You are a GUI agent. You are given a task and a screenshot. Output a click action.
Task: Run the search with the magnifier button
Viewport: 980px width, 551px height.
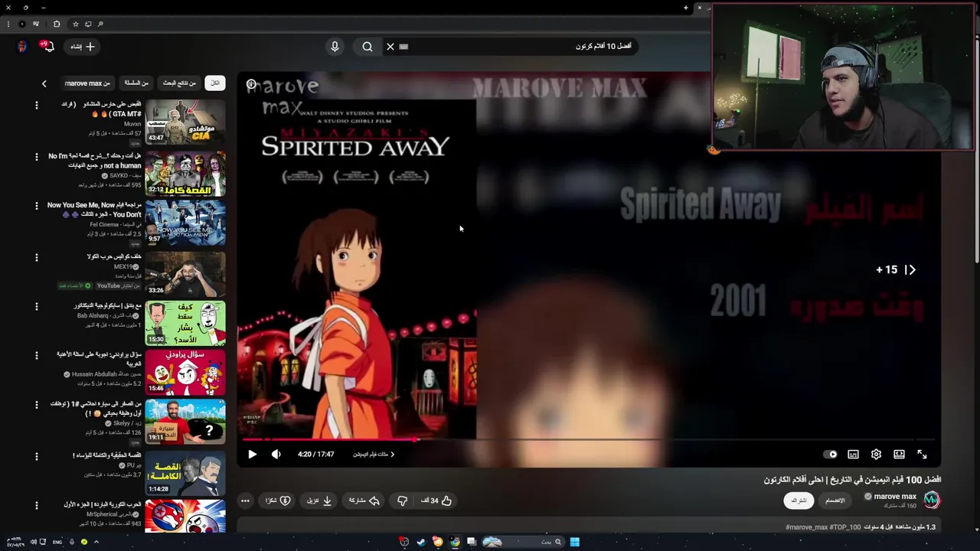click(367, 47)
